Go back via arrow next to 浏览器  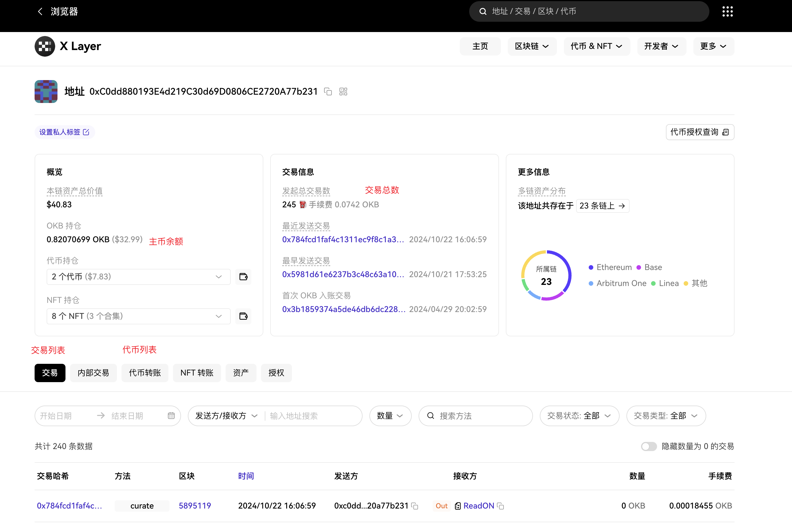pyautogui.click(x=40, y=11)
